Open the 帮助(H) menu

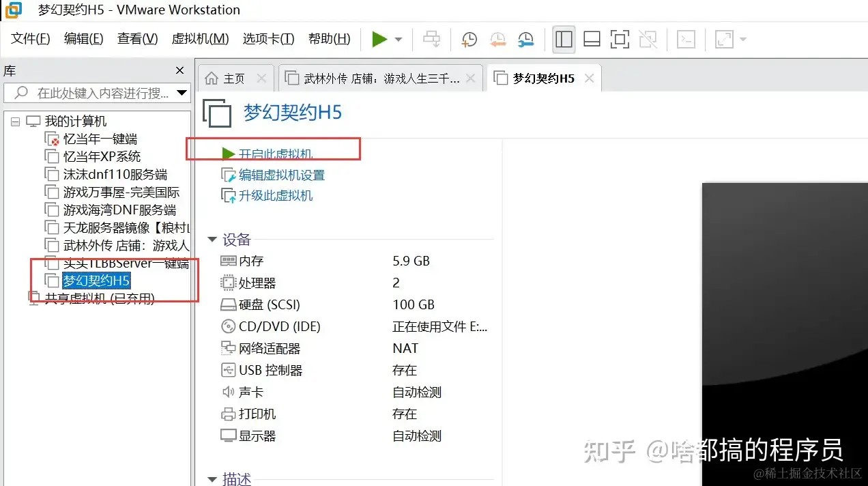click(329, 39)
